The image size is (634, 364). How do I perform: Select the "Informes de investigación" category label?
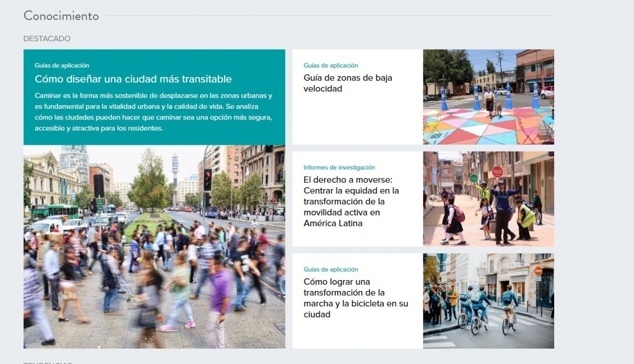[339, 167]
